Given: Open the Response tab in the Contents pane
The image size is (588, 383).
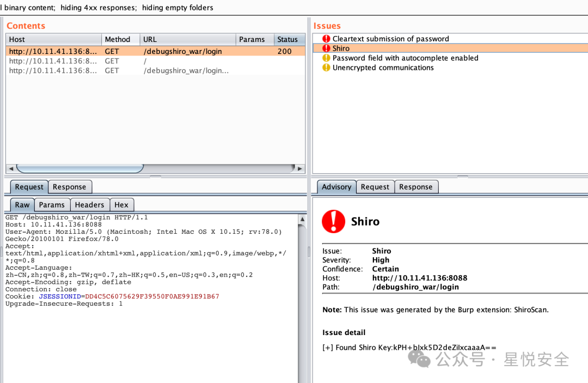Looking at the screenshot, I should point(69,187).
